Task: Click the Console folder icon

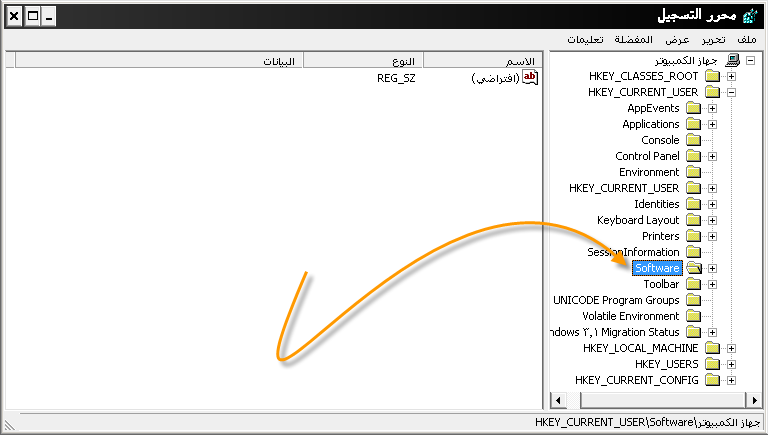Action: 694,140
